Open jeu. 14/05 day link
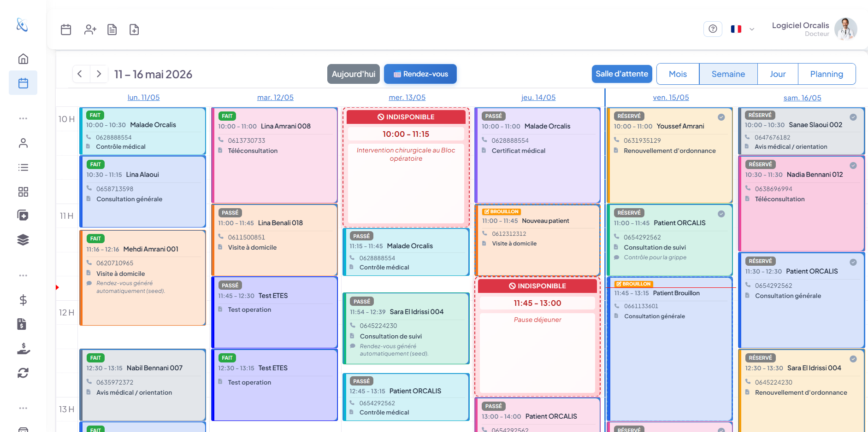 click(538, 97)
